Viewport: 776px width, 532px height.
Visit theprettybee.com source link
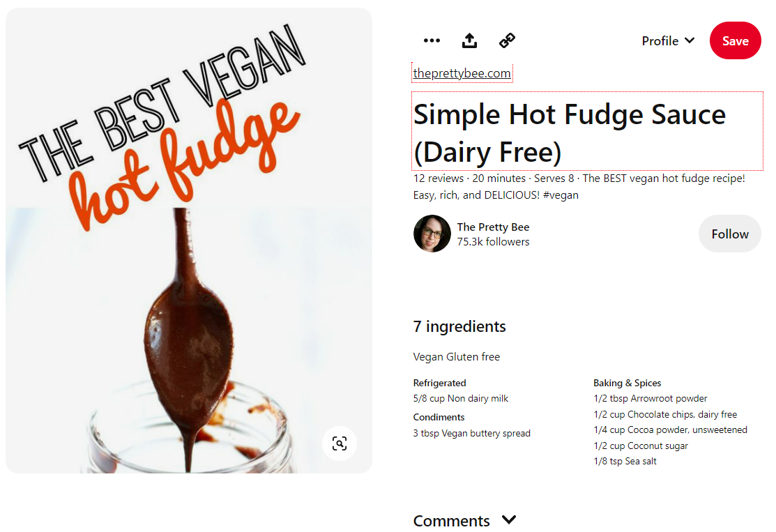(462, 73)
